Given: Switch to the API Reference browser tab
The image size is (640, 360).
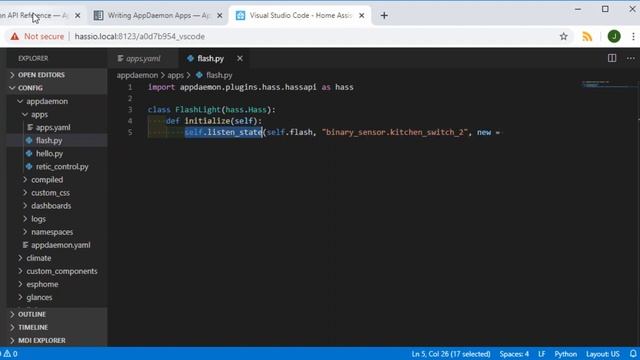Looking at the screenshot, I should (x=35, y=16).
